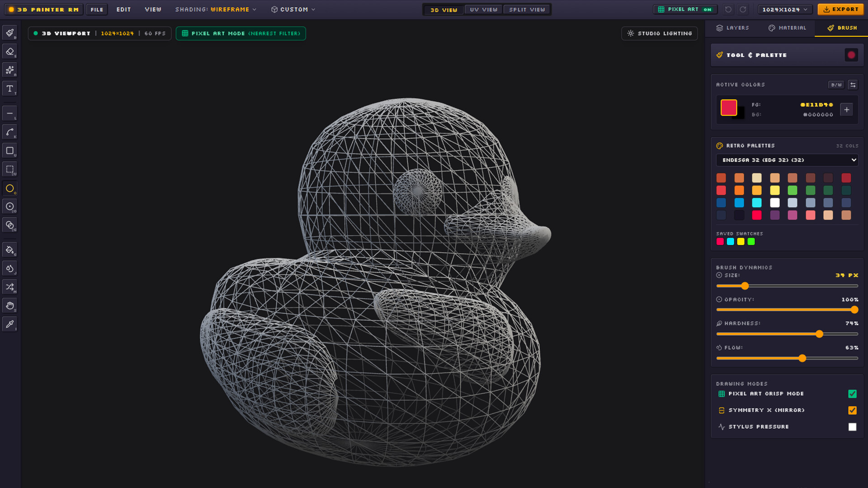Select the Hand pan tool
The width and height of the screenshot is (868, 488).
coord(10,305)
